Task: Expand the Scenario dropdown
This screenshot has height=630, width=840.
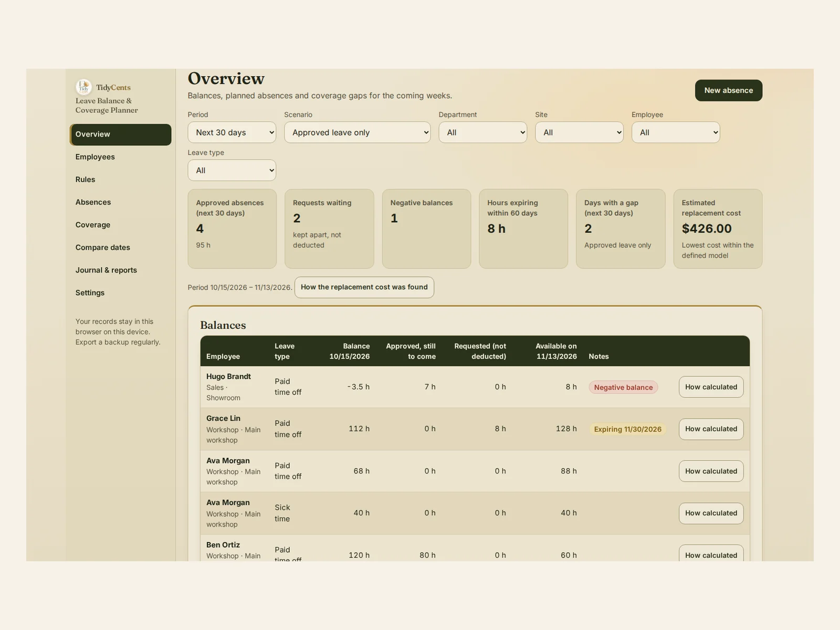Action: [357, 132]
